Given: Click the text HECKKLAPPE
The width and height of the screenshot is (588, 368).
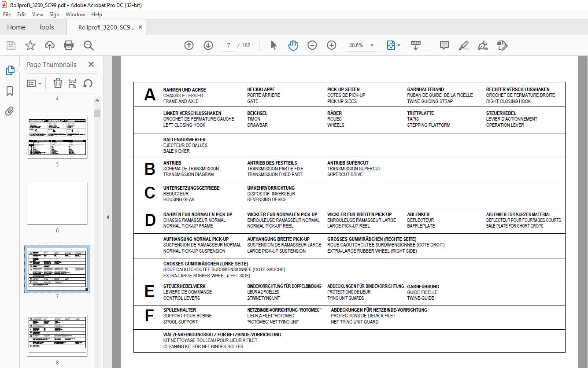Looking at the screenshot, I should [261, 89].
